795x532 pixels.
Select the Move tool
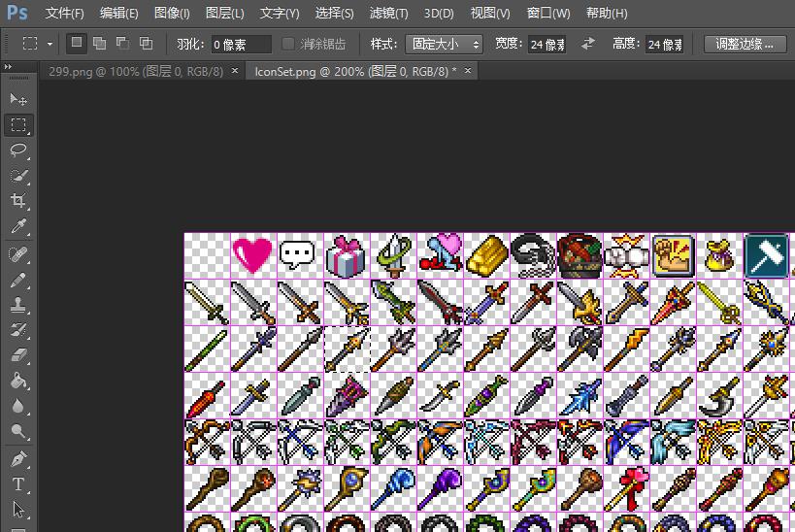18,99
